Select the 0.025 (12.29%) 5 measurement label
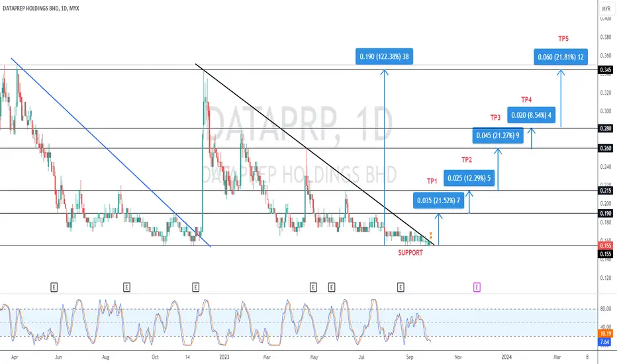This screenshot has height=364, width=617. coord(469,178)
